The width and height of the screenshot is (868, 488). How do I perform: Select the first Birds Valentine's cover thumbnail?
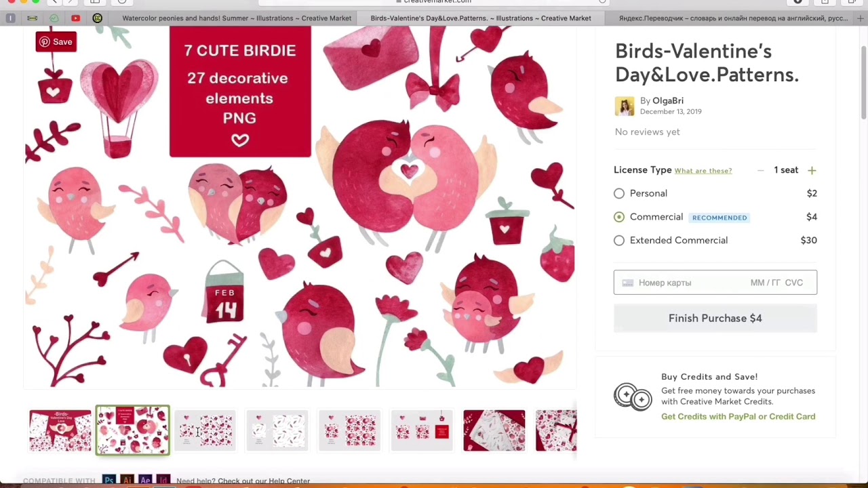[60, 430]
